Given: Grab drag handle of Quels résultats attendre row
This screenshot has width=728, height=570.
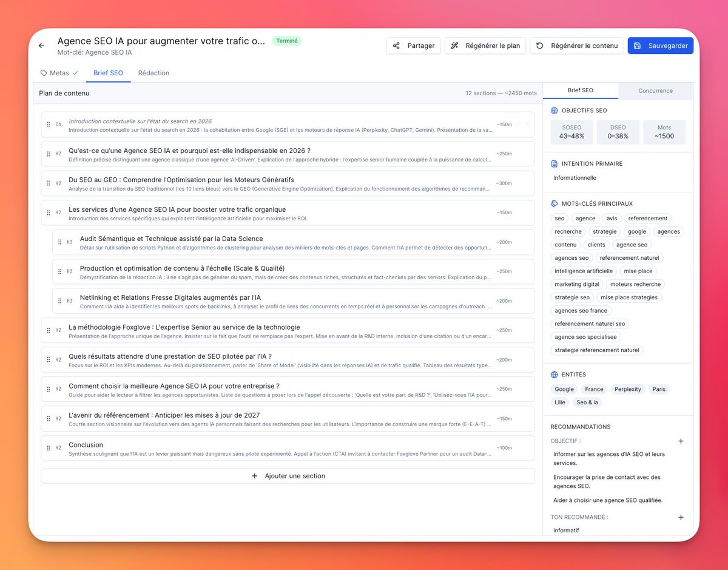Looking at the screenshot, I should click(49, 360).
